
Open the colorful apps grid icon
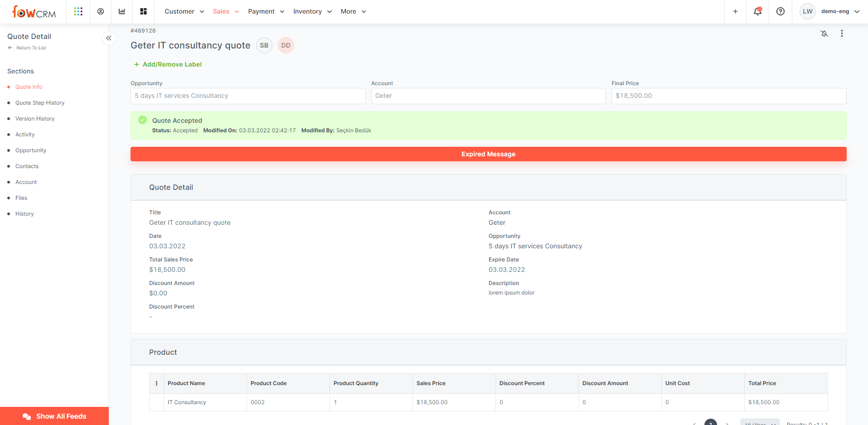coord(78,11)
